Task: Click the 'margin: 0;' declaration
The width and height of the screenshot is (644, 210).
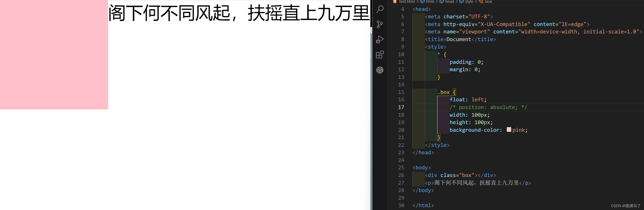Action: point(465,69)
